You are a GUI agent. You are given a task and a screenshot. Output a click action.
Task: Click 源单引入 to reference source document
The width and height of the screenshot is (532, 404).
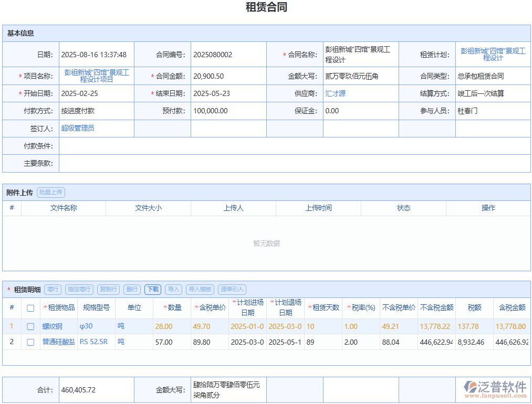pos(231,289)
